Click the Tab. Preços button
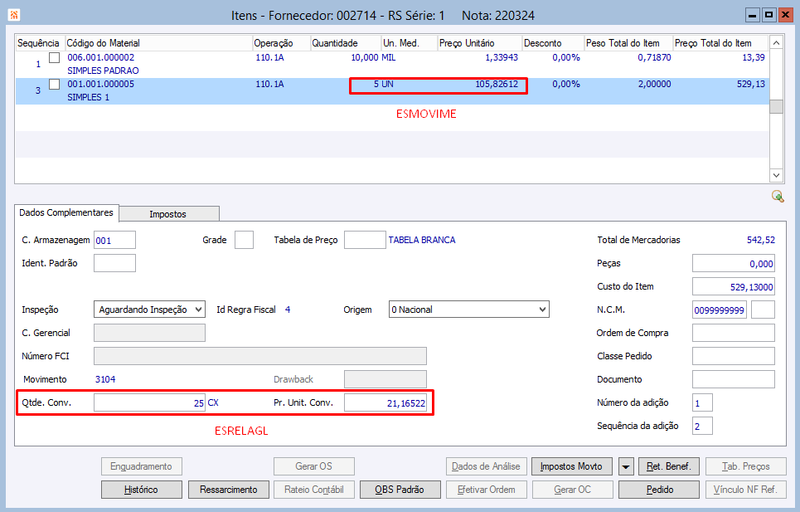Image resolution: width=800 pixels, height=512 pixels. [x=746, y=467]
